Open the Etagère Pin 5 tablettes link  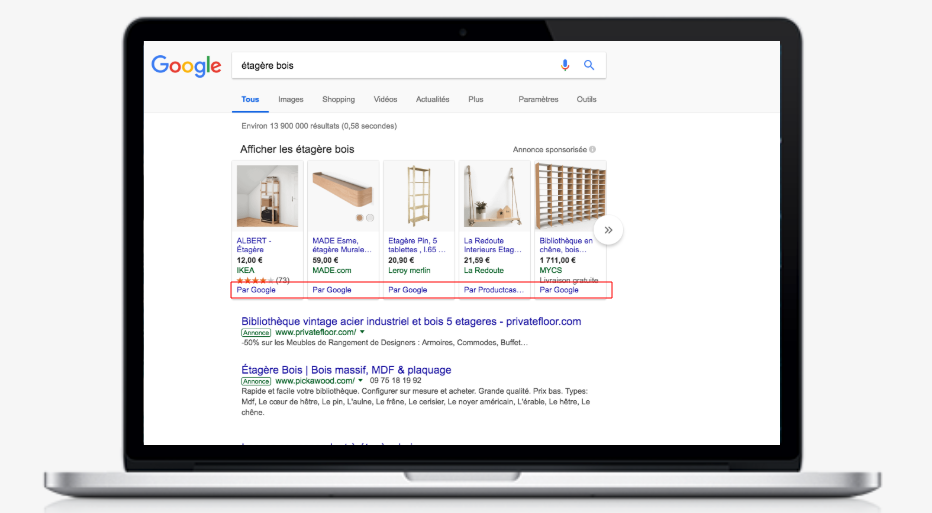tap(417, 245)
